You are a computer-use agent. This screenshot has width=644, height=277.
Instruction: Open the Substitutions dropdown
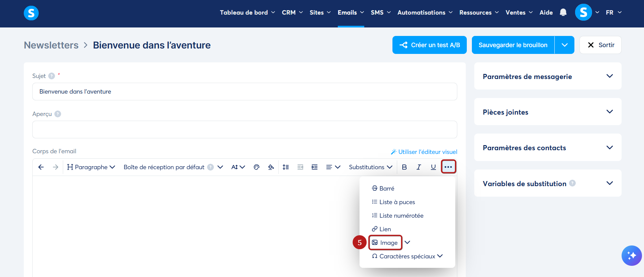click(x=371, y=167)
